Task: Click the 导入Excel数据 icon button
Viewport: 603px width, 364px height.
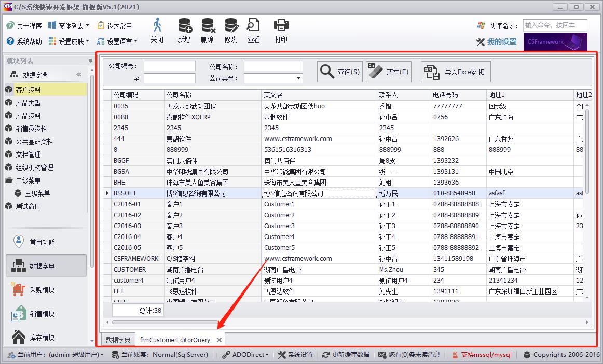Action: click(455, 72)
